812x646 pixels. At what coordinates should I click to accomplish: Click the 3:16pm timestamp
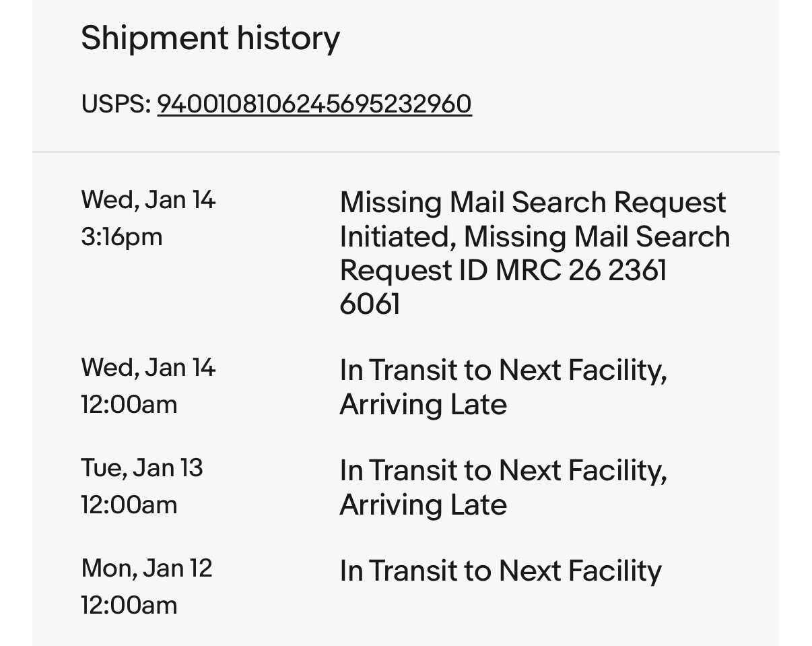pyautogui.click(x=122, y=237)
